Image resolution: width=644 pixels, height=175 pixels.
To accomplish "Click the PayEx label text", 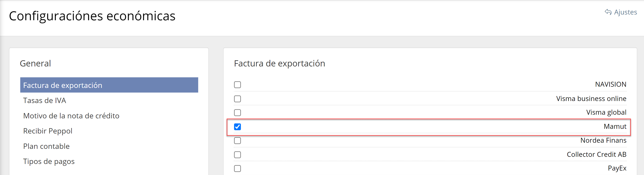I will (x=617, y=168).
